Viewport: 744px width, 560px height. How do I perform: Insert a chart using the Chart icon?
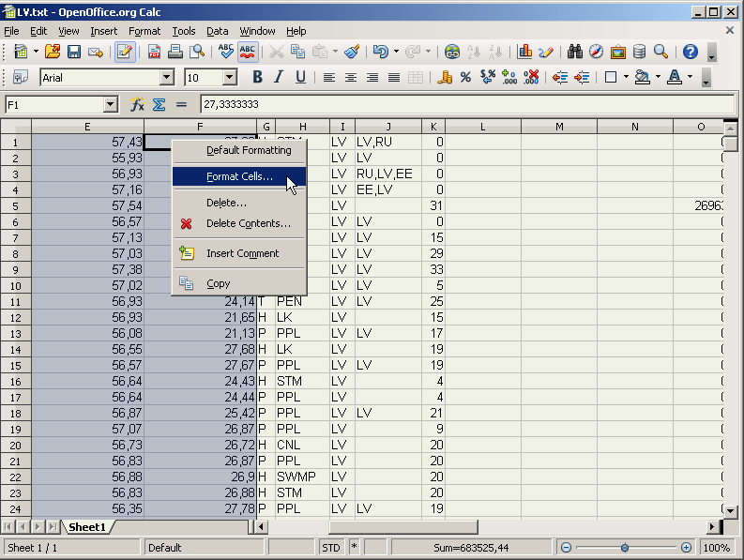point(524,52)
